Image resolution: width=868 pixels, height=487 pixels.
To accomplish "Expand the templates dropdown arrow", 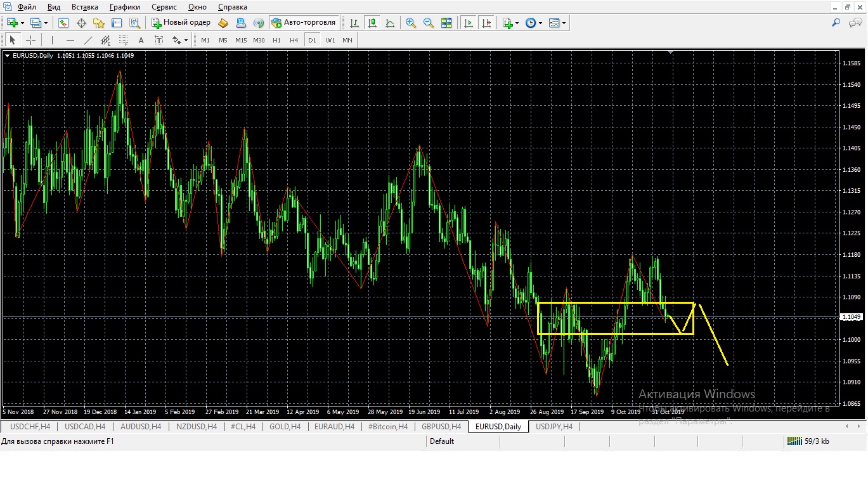I will click(564, 23).
